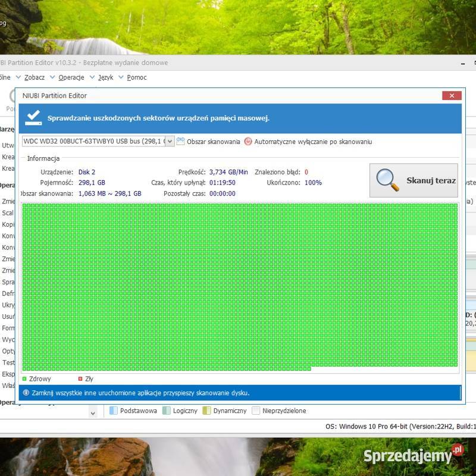The height and width of the screenshot is (476, 476).
Task: Click the red Zły legend swatch
Action: (80, 378)
